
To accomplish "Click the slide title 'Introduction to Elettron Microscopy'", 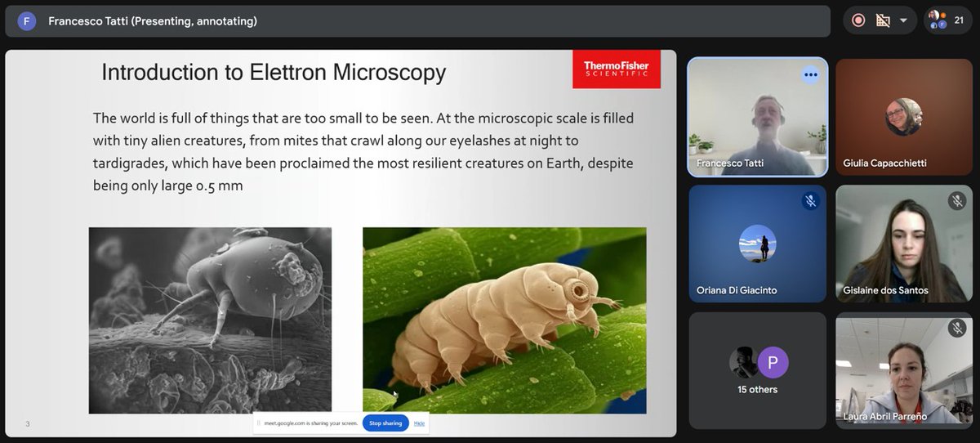I will point(274,73).
